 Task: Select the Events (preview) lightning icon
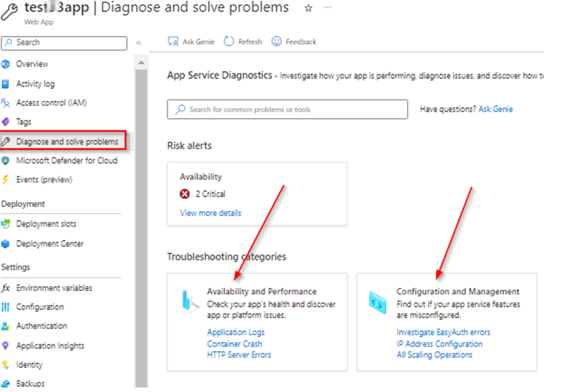click(x=7, y=179)
